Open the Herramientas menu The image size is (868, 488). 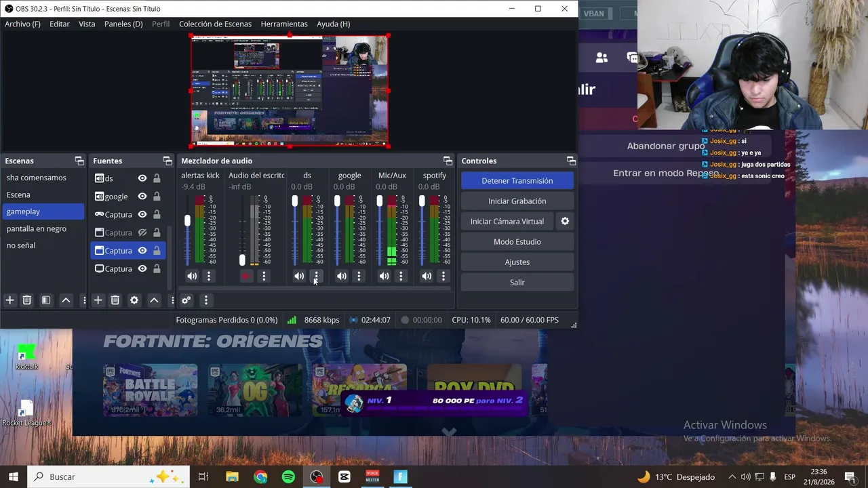tap(284, 24)
